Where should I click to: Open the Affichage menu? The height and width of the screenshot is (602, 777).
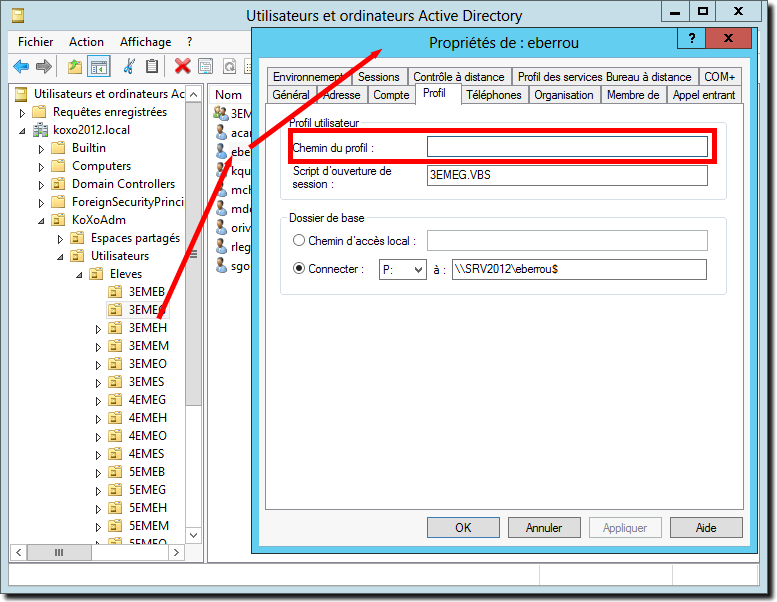pos(145,42)
